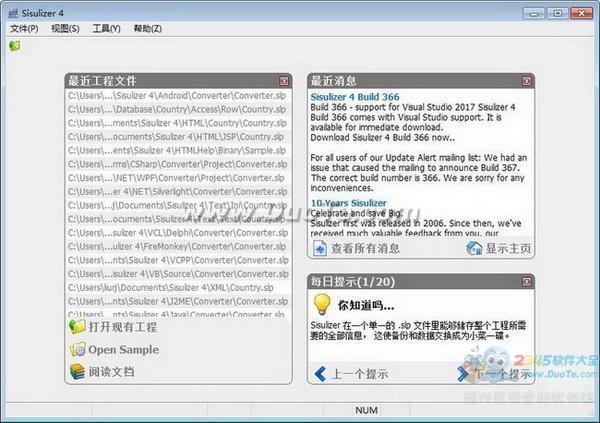The width and height of the screenshot is (600, 423).
Task: Close the 每日提示 panel
Action: tap(527, 282)
